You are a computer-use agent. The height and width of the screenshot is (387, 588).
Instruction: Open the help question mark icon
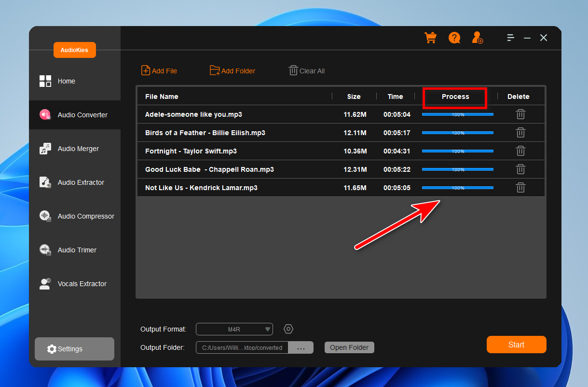point(454,38)
